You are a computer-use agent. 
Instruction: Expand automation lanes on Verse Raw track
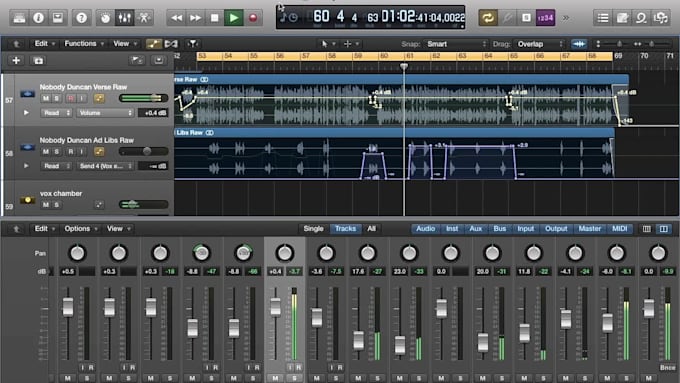26,113
